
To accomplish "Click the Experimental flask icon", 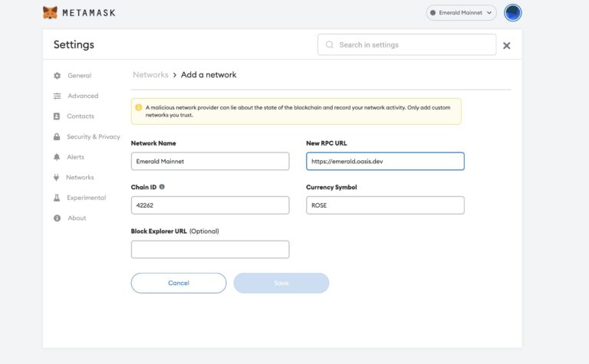I will [57, 198].
